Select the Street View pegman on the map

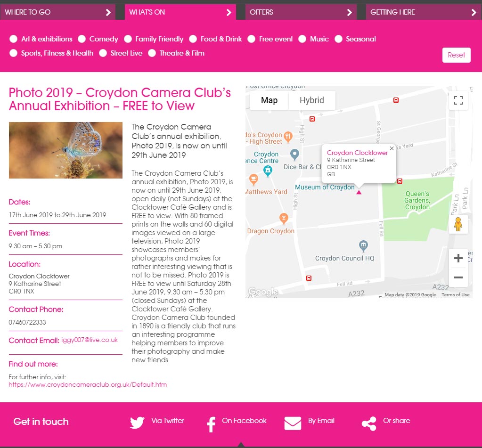click(458, 225)
